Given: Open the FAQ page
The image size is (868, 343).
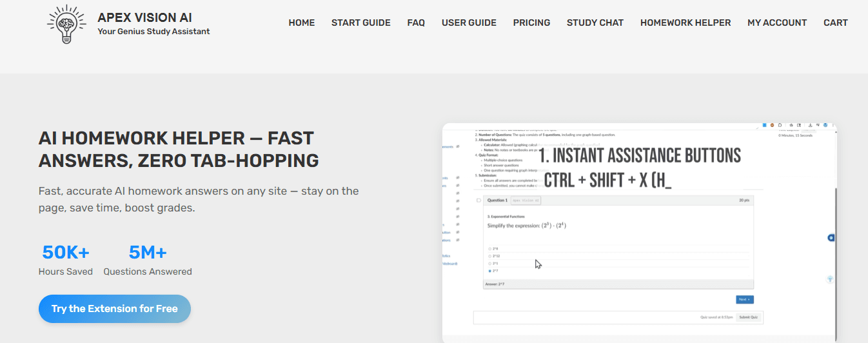Looking at the screenshot, I should [416, 23].
